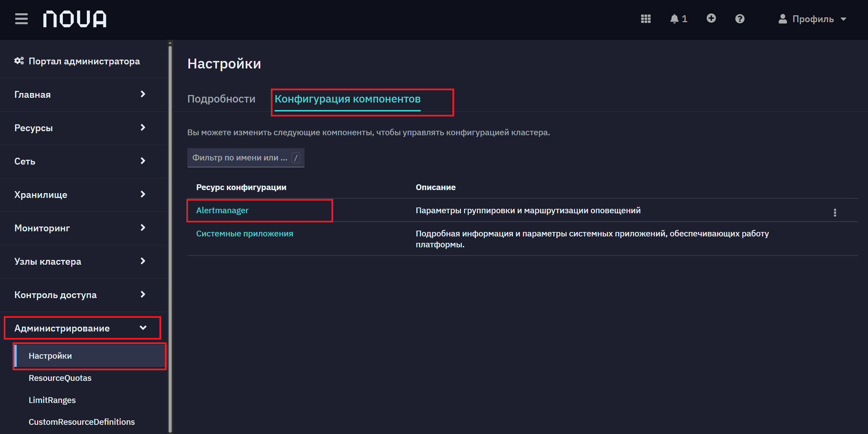Image resolution: width=868 pixels, height=434 pixels.
Task: Open ResourceQuotas in the sidebar
Action: 60,378
